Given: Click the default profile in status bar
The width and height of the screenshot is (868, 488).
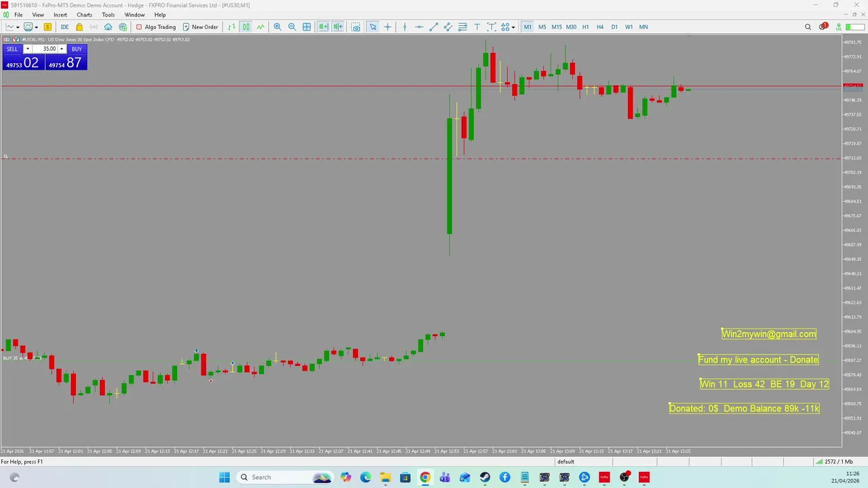Looking at the screenshot, I should tap(566, 462).
